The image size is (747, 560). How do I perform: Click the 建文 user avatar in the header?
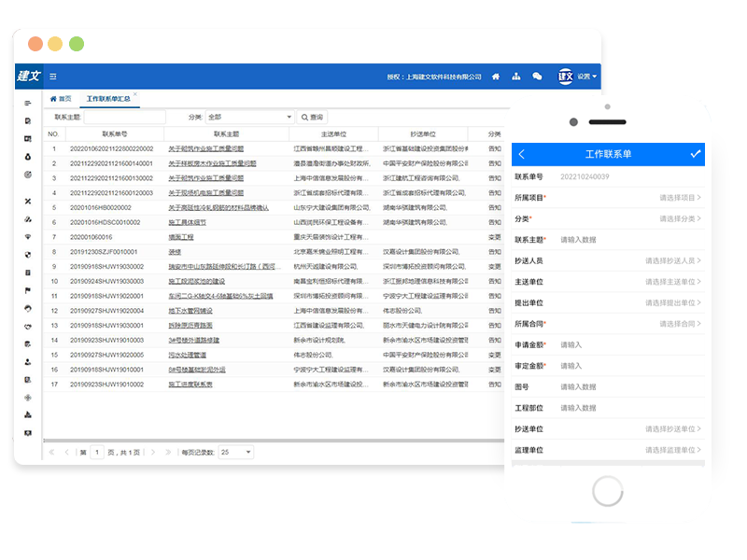566,77
